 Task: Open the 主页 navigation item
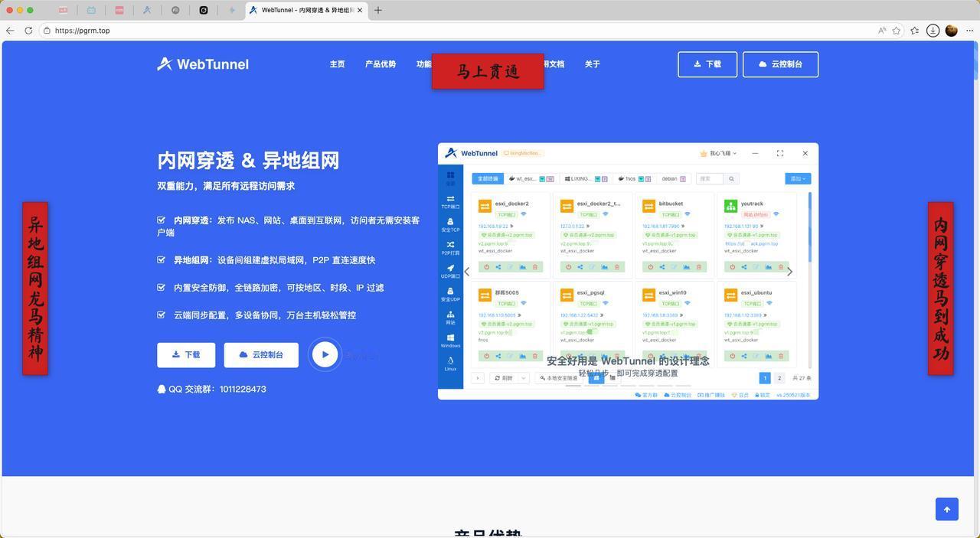coord(337,64)
